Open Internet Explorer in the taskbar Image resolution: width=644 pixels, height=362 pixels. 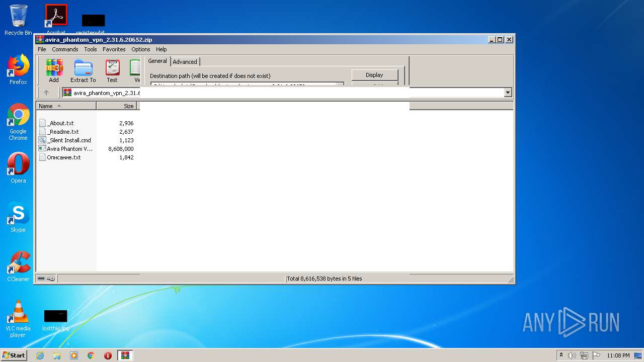(40, 355)
